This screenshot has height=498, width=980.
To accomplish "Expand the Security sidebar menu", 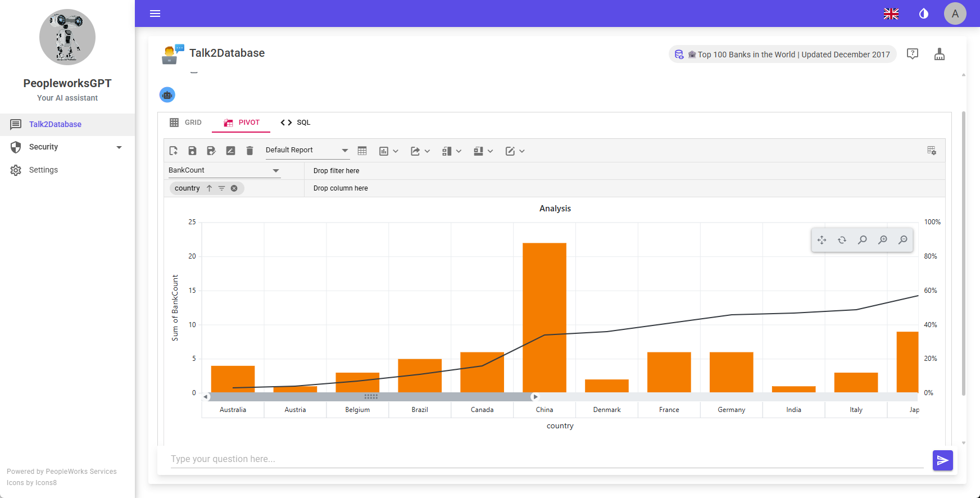I will pos(67,147).
